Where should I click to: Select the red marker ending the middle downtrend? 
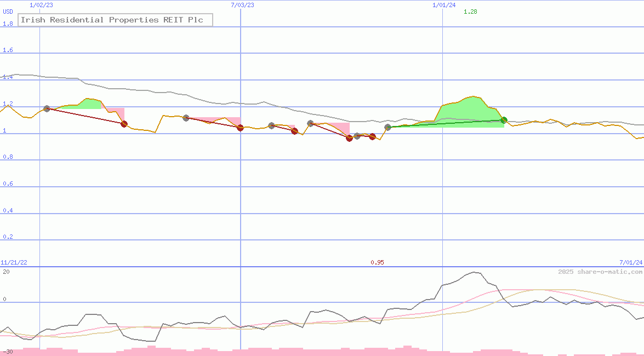294,131
